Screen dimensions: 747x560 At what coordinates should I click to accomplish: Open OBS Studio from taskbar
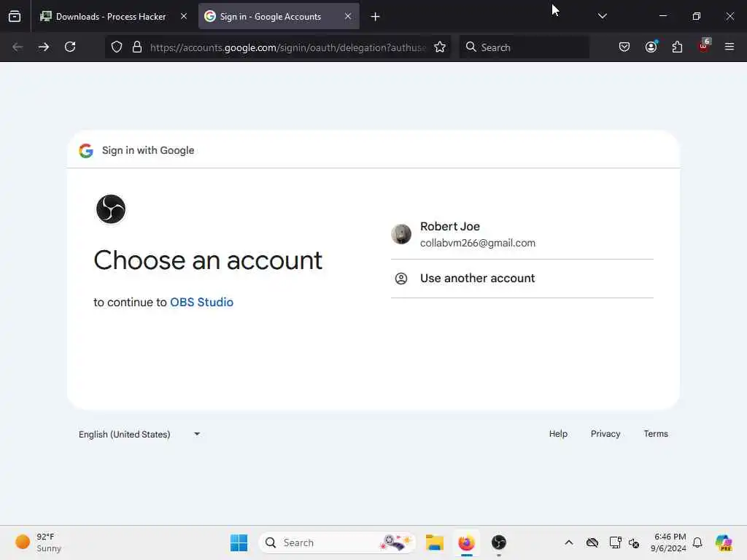tap(499, 542)
